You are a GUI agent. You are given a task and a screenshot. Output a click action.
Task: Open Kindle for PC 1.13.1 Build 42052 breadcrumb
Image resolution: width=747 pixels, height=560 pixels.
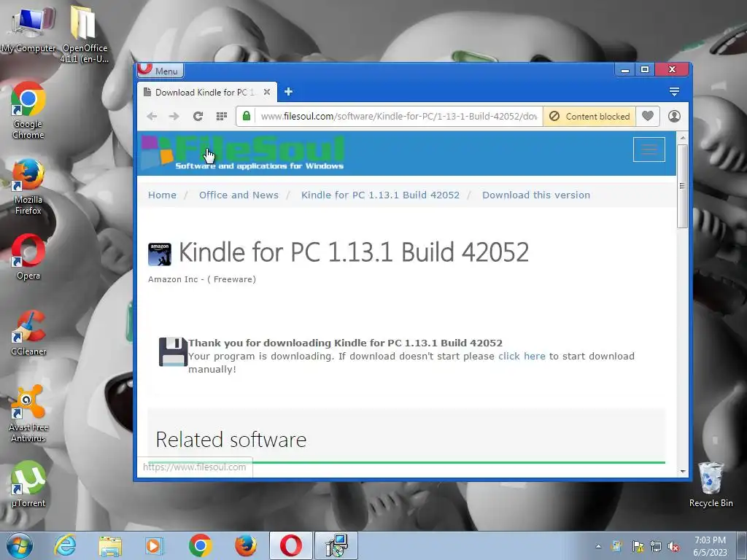(x=380, y=195)
